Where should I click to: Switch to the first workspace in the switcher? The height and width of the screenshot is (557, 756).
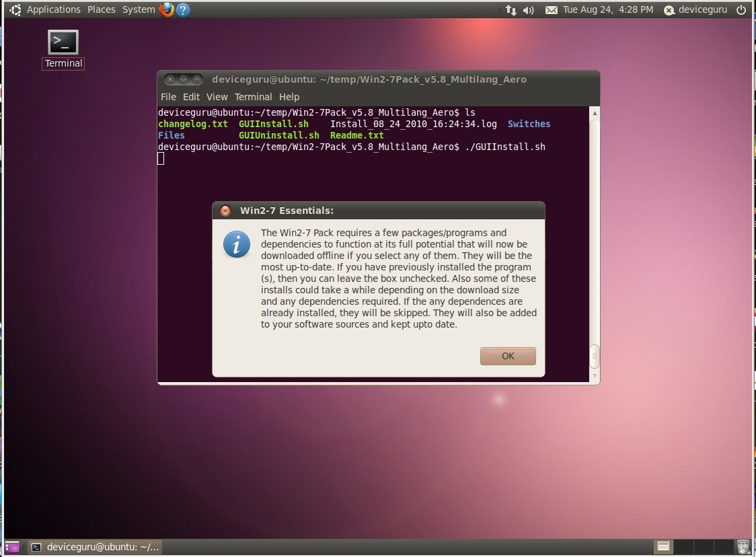tap(663, 546)
